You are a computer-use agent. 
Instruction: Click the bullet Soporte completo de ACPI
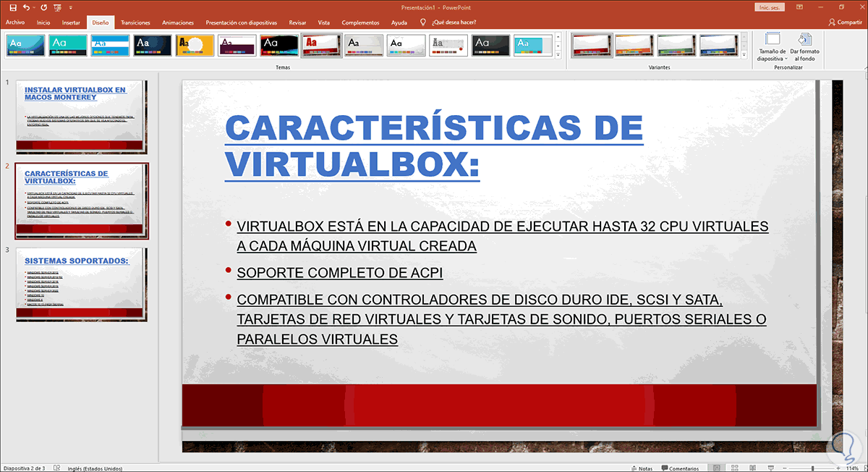point(339,273)
